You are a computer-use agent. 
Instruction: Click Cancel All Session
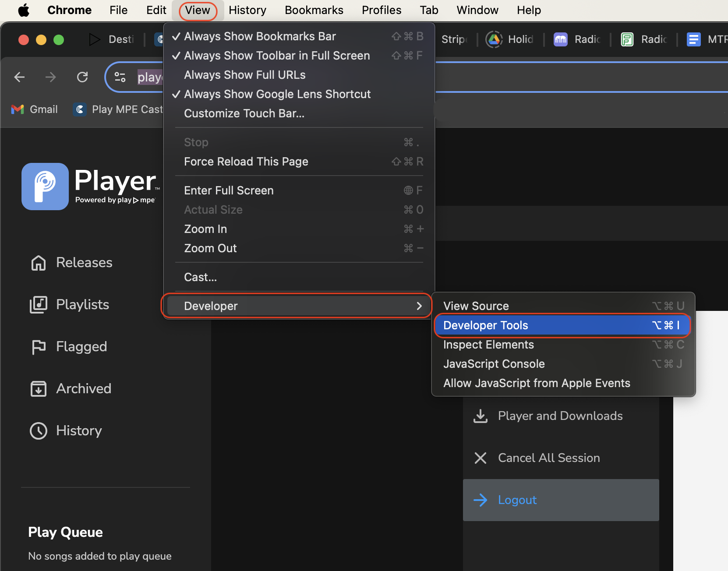click(x=561, y=458)
